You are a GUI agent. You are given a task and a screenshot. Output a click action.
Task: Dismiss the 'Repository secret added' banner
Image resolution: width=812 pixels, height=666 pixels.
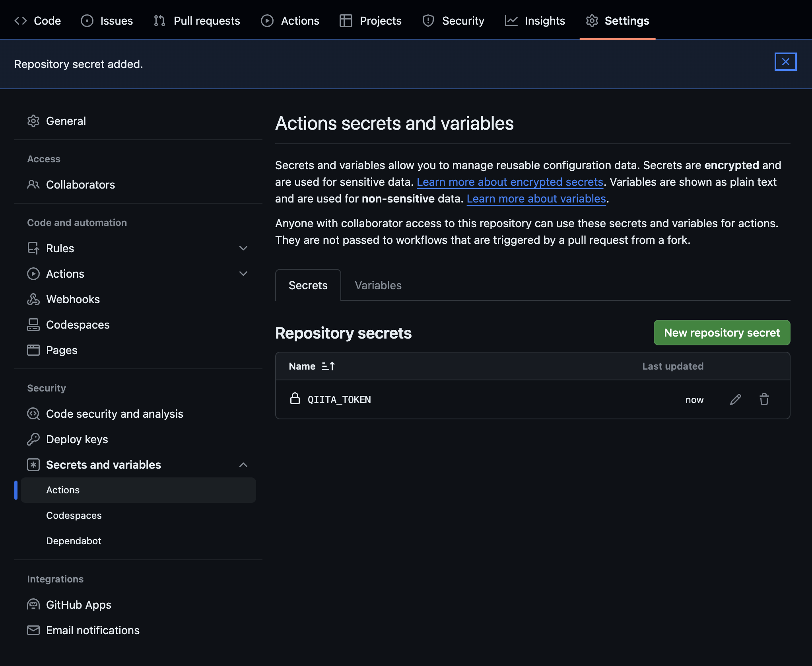[x=785, y=62]
